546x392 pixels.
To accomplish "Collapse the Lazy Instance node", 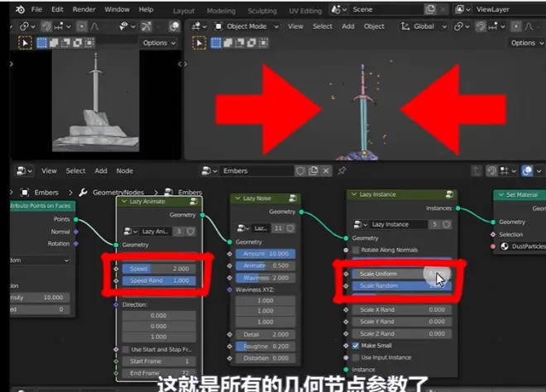I will (354, 194).
